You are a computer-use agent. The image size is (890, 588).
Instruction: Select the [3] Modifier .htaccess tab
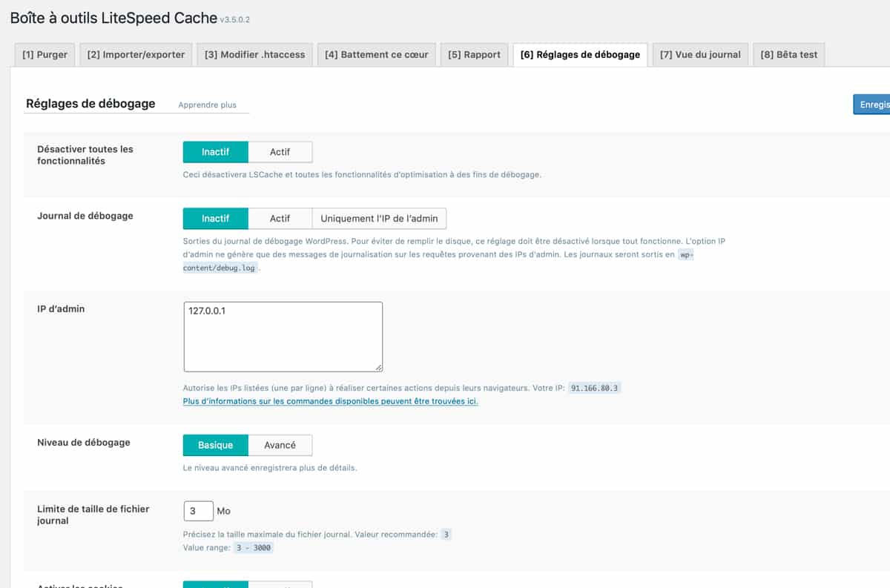point(256,54)
